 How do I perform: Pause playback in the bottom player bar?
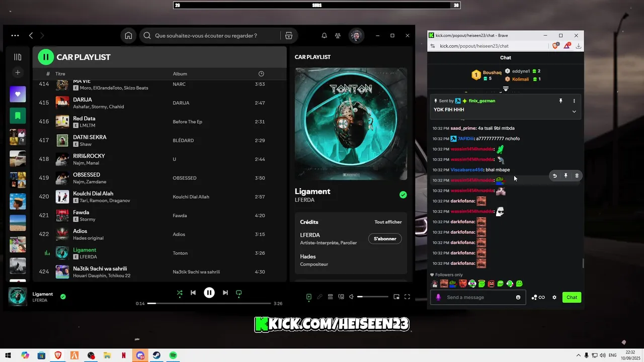coord(209,293)
